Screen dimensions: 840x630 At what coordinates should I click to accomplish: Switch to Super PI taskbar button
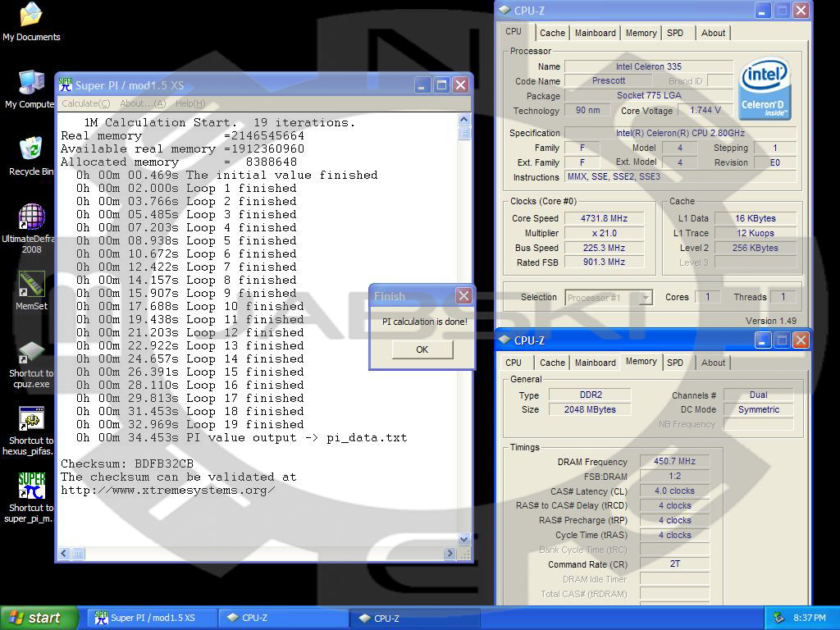coord(152,618)
